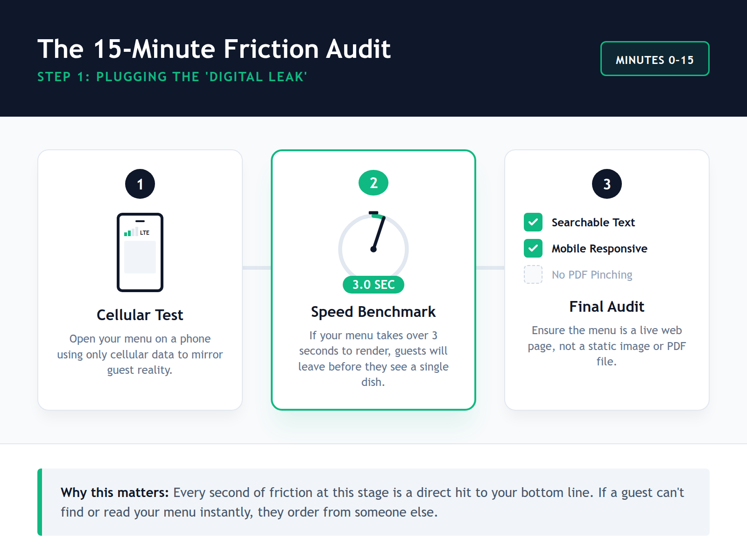Screen dimensions: 747x560
Task: Click the stopwatch dial icon
Action: (373, 248)
